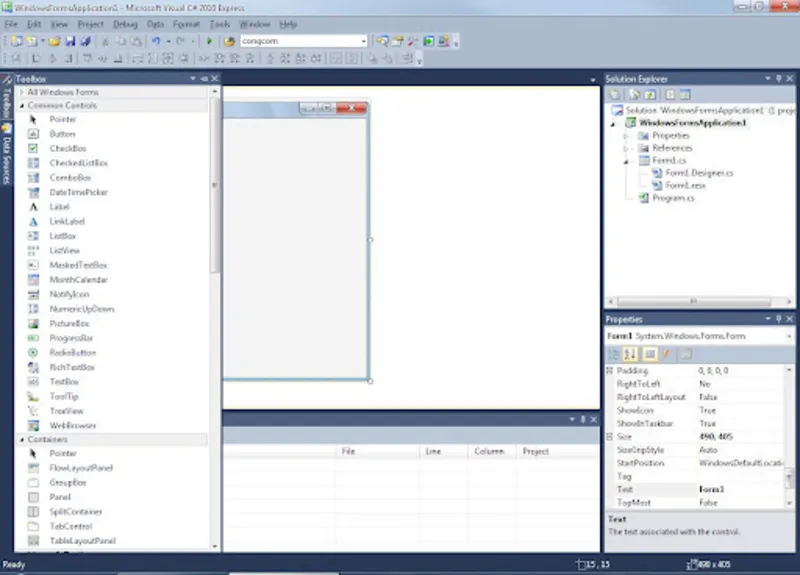
Task: Expand the All Windows Forms group
Action: [21, 92]
